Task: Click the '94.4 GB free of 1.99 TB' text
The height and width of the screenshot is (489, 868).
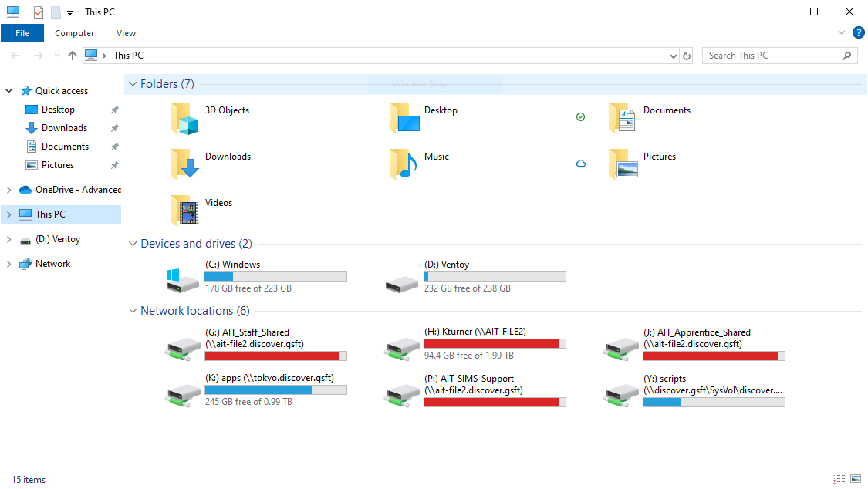Action: point(469,355)
